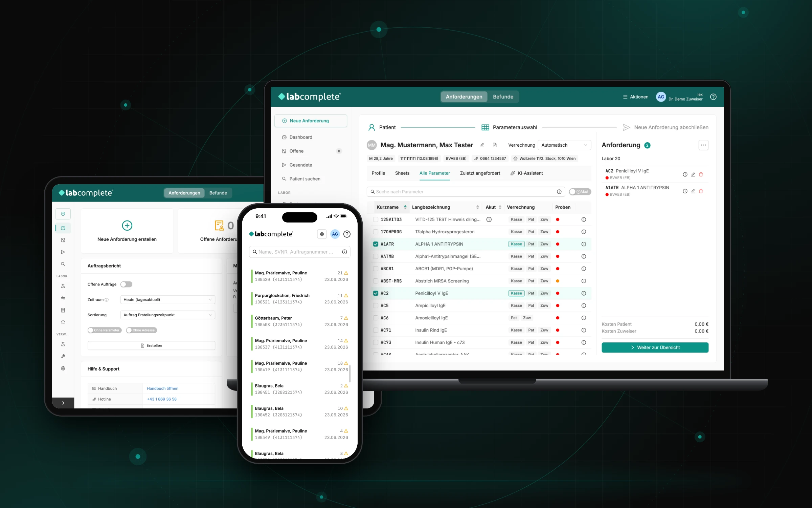Open the Handbuch öffnen link on tablet
The image size is (812, 508).
click(x=162, y=388)
